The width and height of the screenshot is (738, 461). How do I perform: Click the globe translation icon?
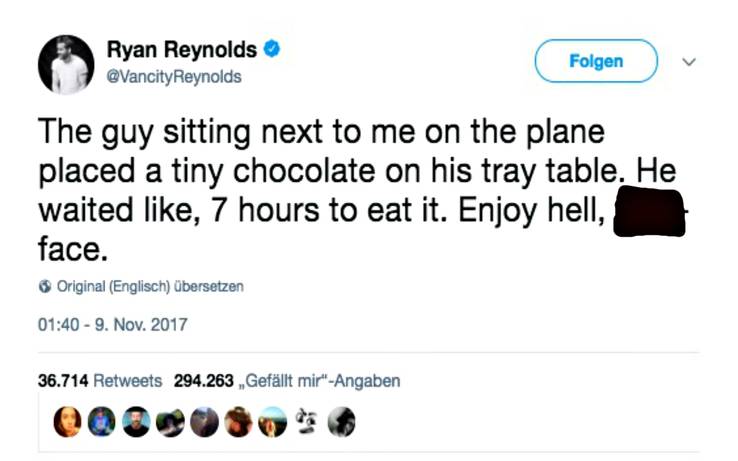[43, 287]
